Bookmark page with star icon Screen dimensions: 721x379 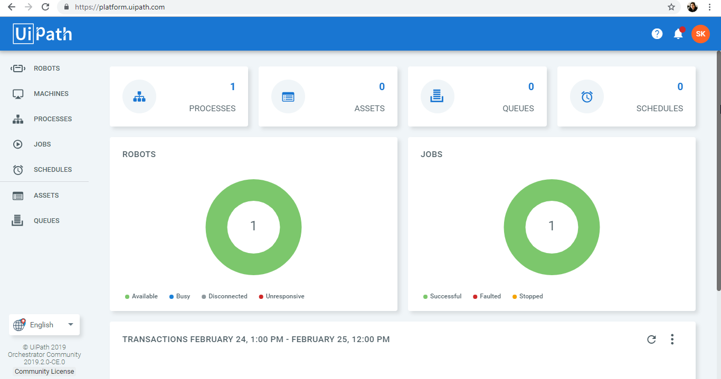click(x=671, y=7)
